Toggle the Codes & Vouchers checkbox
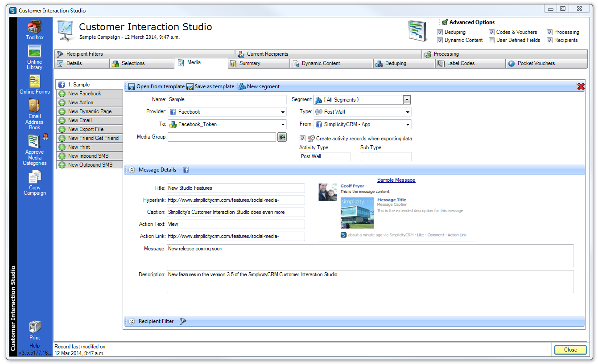Screen dimensions: 598x364 point(491,32)
